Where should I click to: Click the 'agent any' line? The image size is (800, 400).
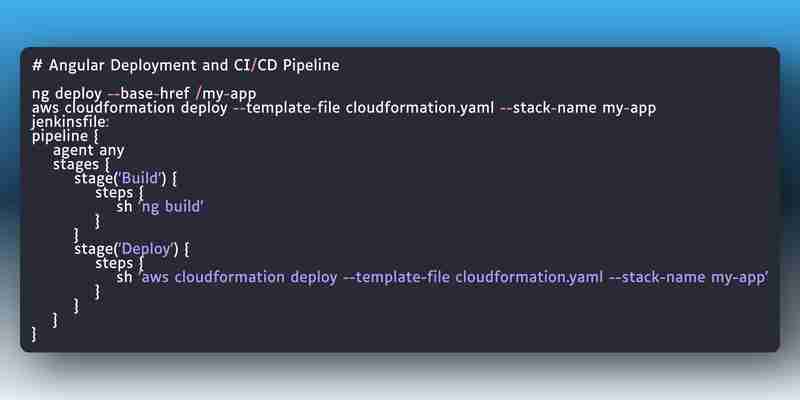coord(89,151)
